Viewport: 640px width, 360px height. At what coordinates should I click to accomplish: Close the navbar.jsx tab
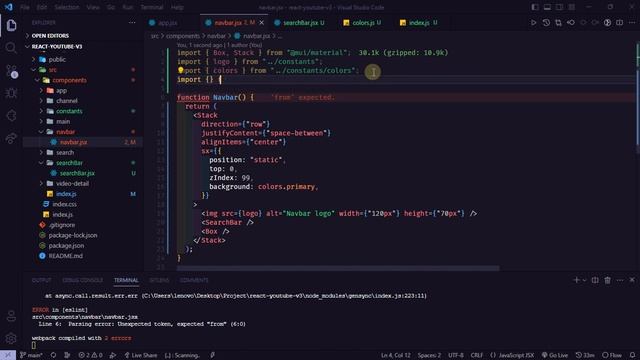pos(262,23)
